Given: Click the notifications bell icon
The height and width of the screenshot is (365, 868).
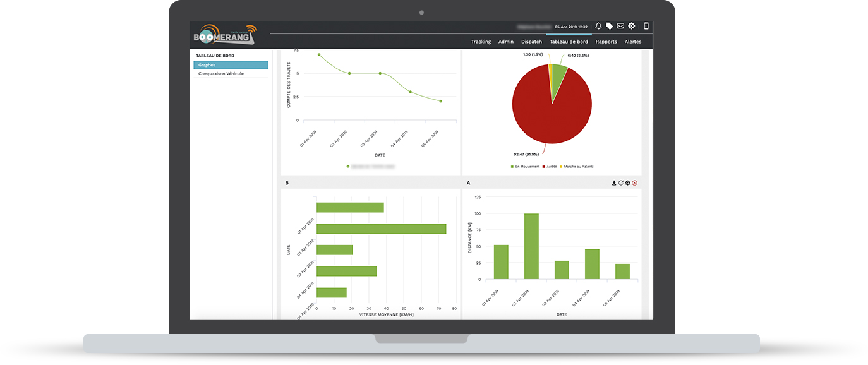Looking at the screenshot, I should (x=598, y=27).
